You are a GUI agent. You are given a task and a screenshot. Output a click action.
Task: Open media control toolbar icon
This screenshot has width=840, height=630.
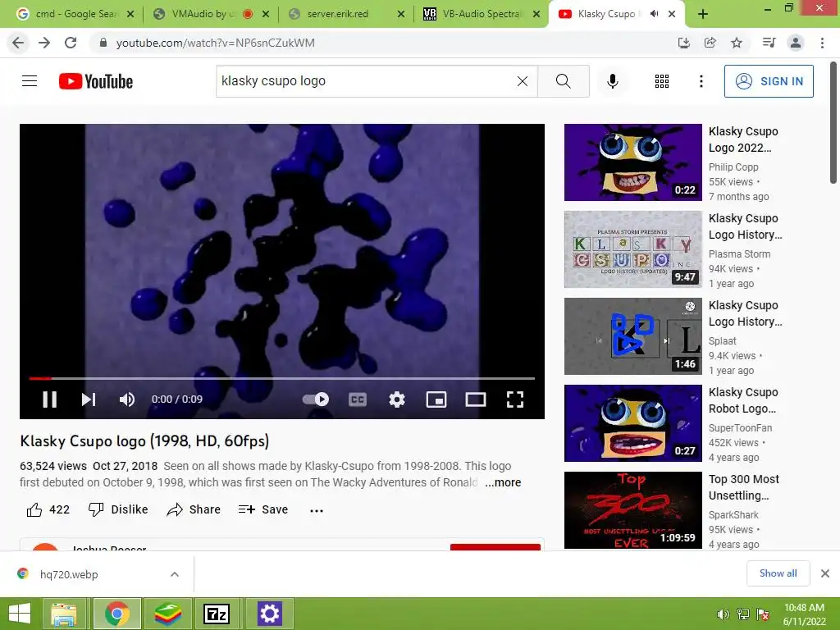(x=769, y=43)
